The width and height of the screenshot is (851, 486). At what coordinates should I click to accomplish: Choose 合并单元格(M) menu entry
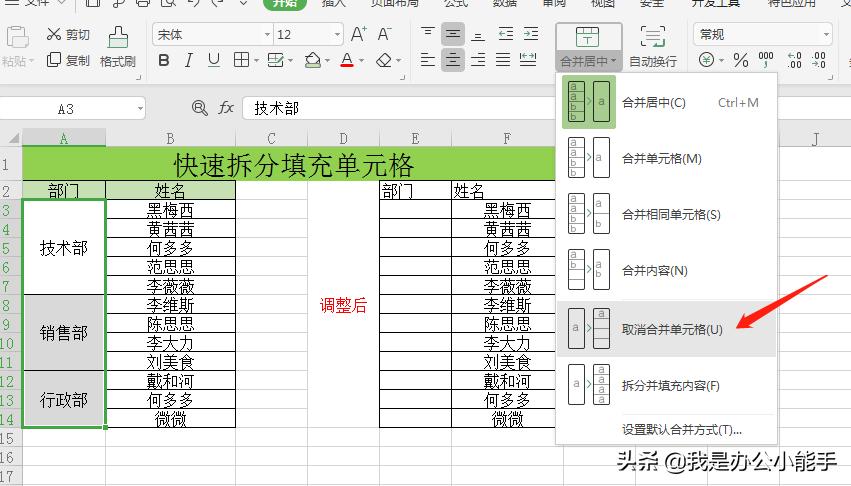pos(667,158)
